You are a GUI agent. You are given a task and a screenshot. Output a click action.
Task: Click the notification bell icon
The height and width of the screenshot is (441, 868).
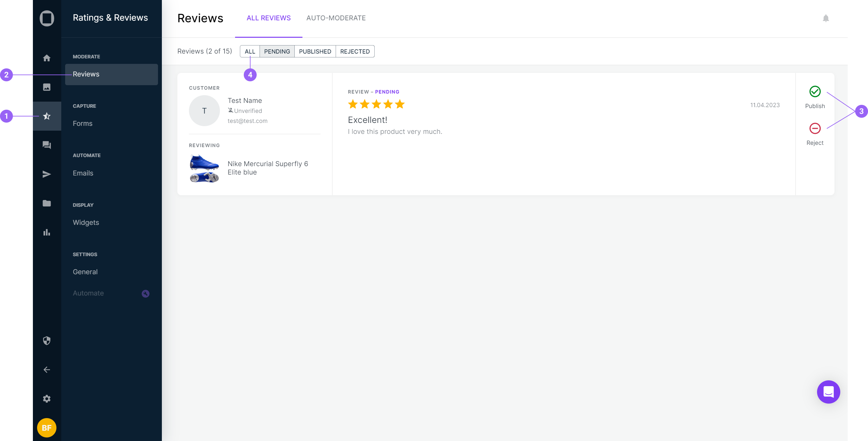click(x=825, y=18)
